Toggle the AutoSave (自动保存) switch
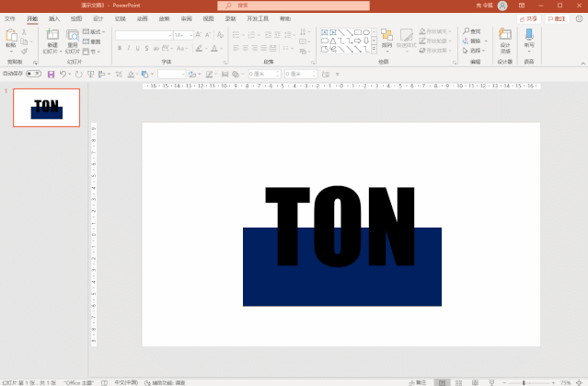The image size is (588, 386). coord(33,74)
